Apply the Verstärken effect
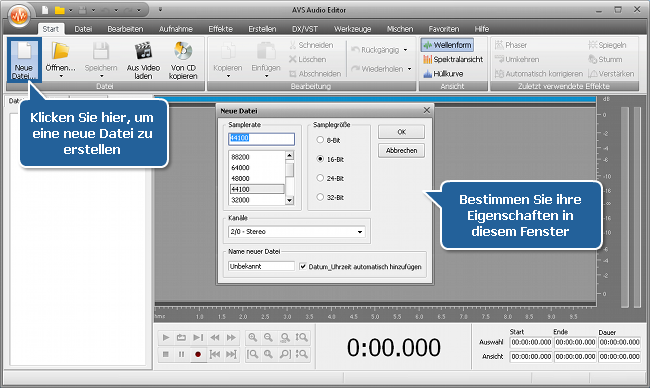Viewport: 650px width, 388px height. pyautogui.click(x=611, y=74)
